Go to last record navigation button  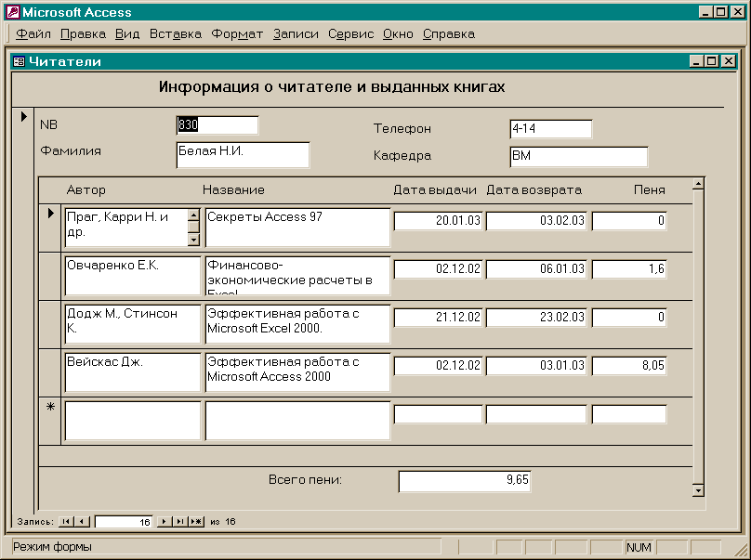point(180,521)
